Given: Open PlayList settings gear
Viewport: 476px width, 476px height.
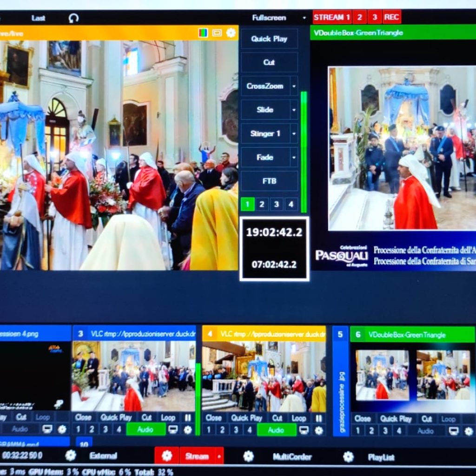Looking at the screenshot, I should click(348, 457).
